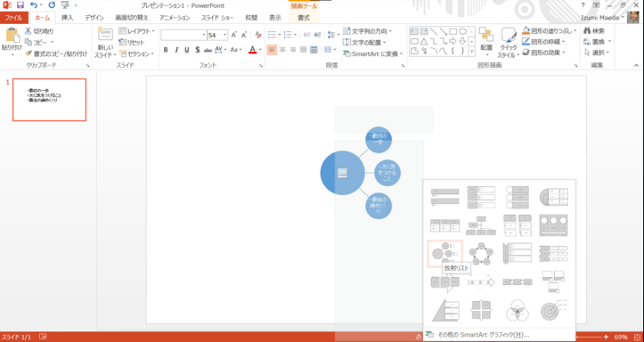Open the Design ribbon tab
644x342 pixels.
pos(94,18)
